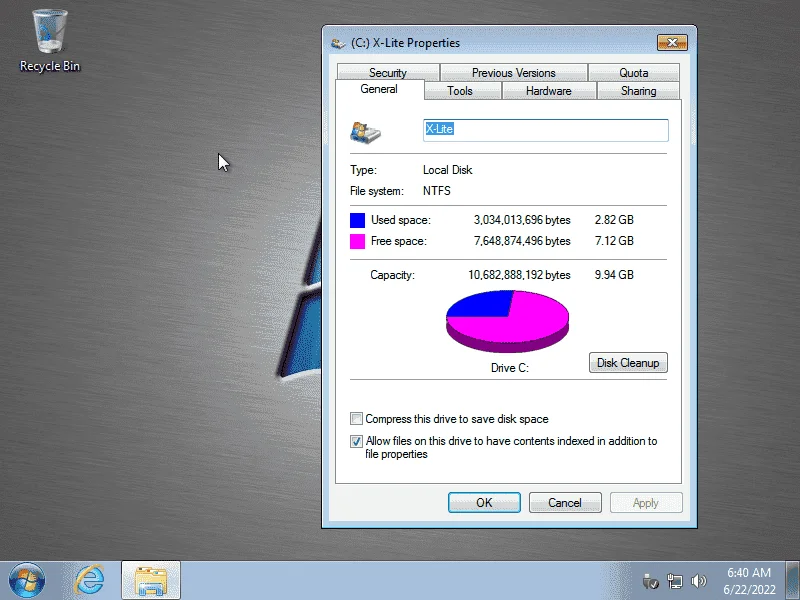Click the blue Used space swatch
The width and height of the screenshot is (800, 600).
coord(357,220)
